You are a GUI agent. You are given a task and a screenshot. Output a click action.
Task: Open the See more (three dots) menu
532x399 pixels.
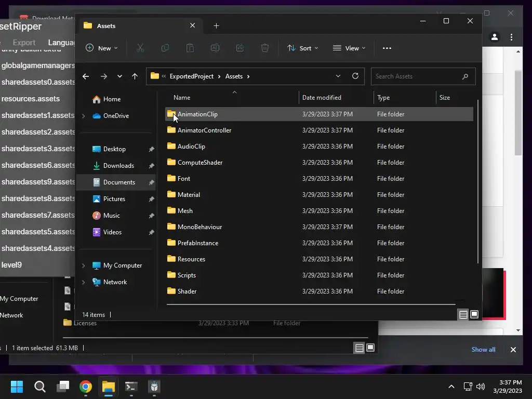click(x=387, y=48)
